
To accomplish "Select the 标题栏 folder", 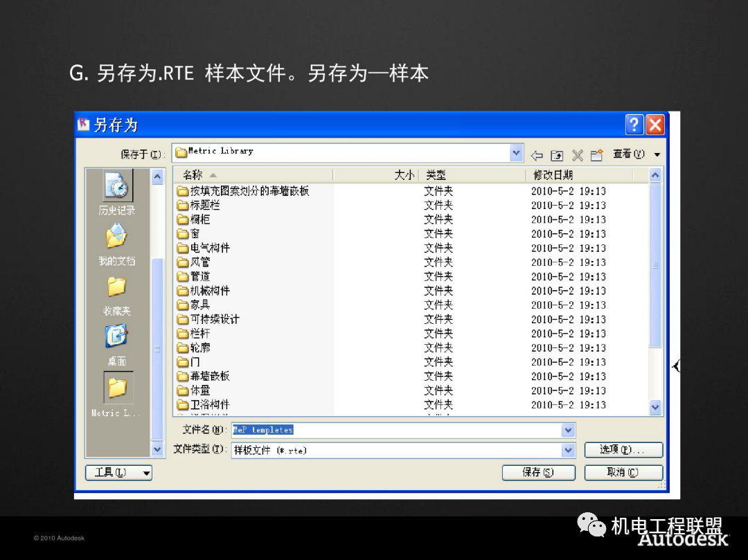I will click(198, 206).
